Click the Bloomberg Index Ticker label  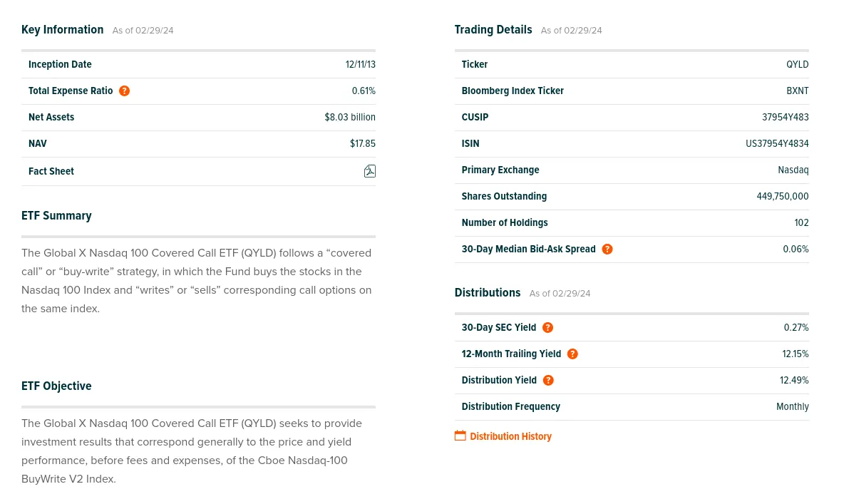click(x=513, y=91)
